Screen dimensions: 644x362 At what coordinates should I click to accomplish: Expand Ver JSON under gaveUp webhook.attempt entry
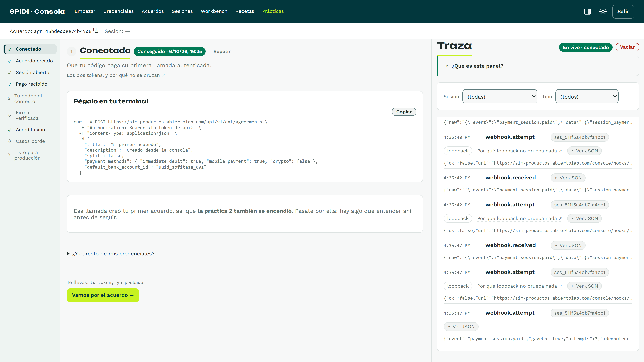(x=461, y=327)
